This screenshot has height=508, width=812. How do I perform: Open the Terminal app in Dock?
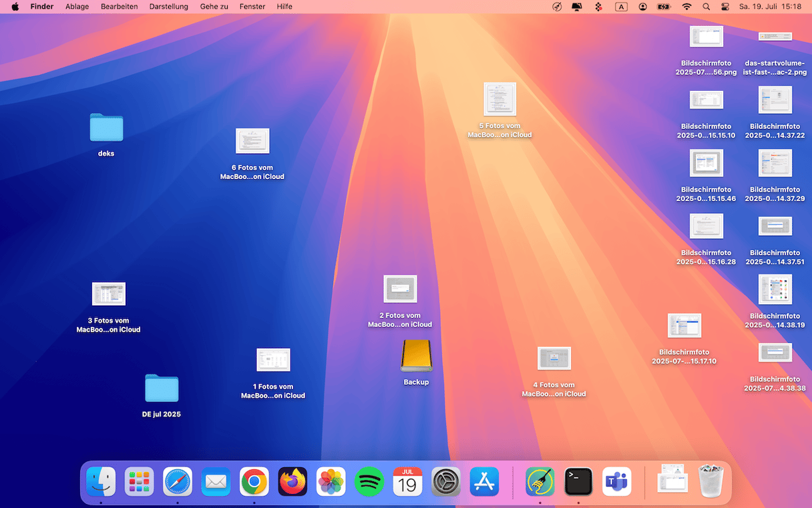point(578,481)
